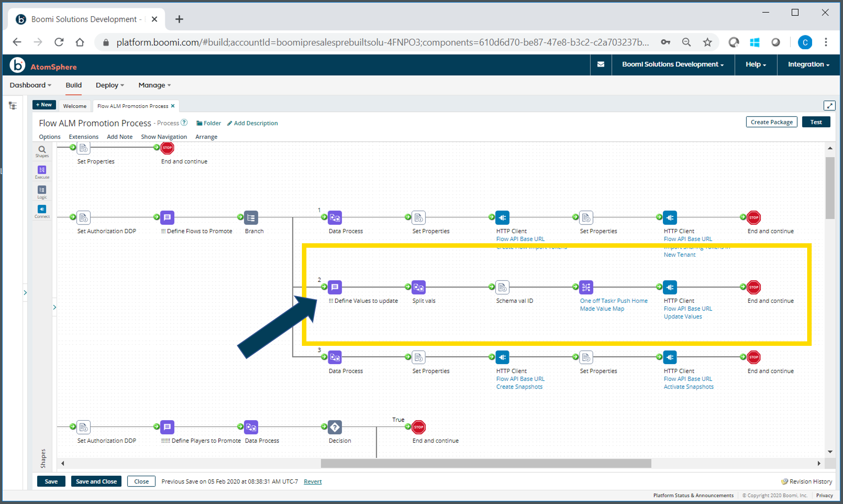Image resolution: width=843 pixels, height=504 pixels.
Task: Click the vertical canvas scrollbar thumb
Action: 830,188
